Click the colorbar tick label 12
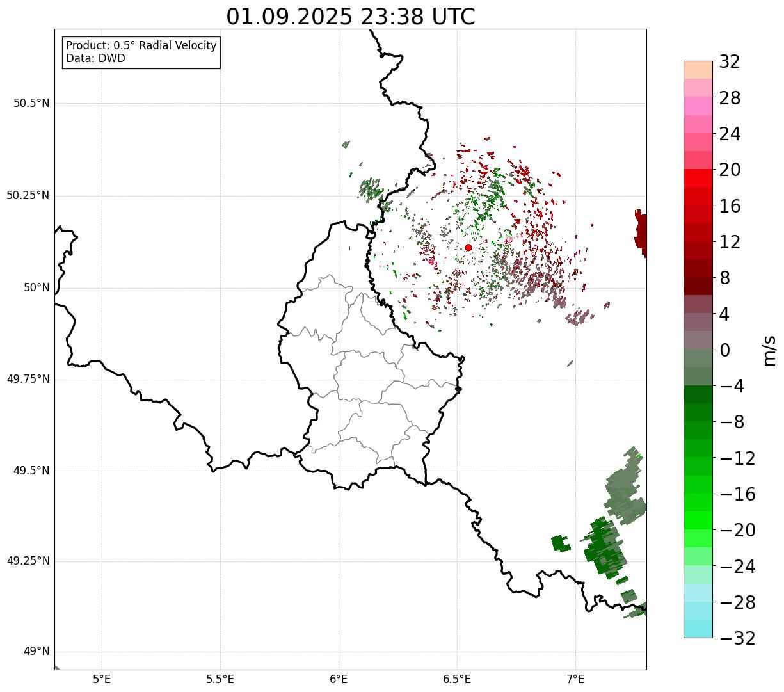784x692 pixels. pos(730,242)
